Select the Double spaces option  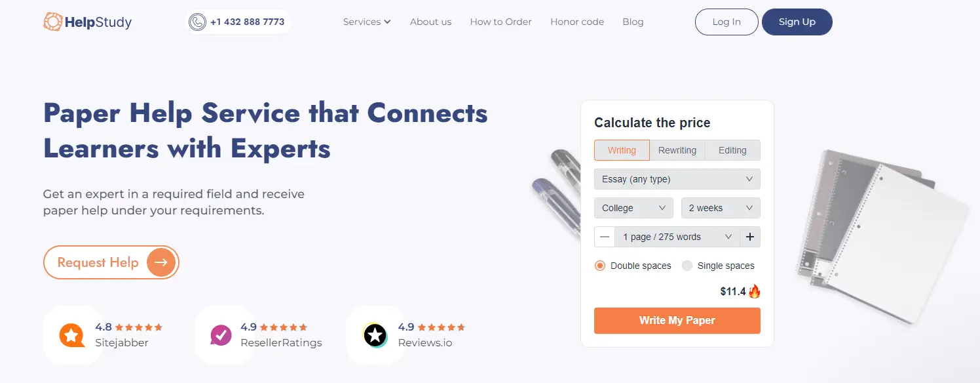pyautogui.click(x=599, y=266)
